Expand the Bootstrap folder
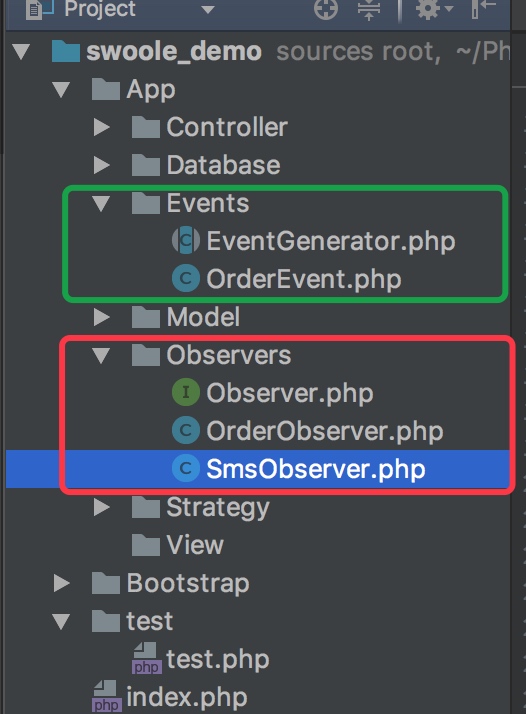This screenshot has width=526, height=714. pyautogui.click(x=61, y=583)
